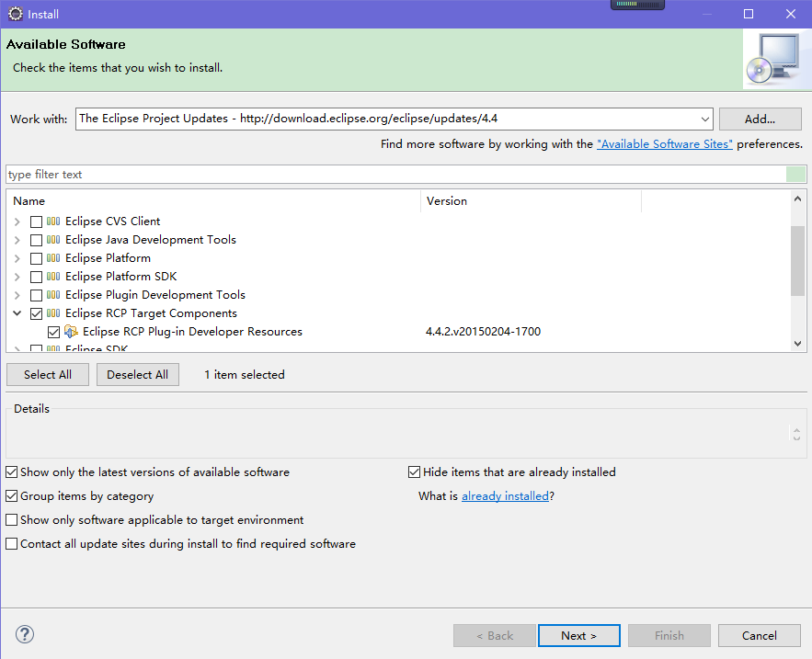Click the software list scroll down arrow
Image resolution: width=812 pixels, height=659 pixels.
pos(797,344)
